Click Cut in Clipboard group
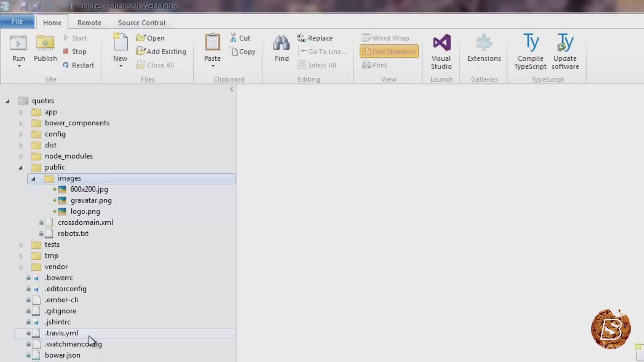644x362 pixels. [x=240, y=38]
